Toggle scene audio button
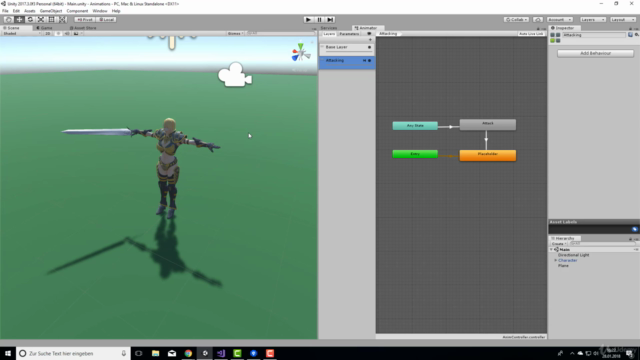The width and height of the screenshot is (640, 360). (x=67, y=33)
